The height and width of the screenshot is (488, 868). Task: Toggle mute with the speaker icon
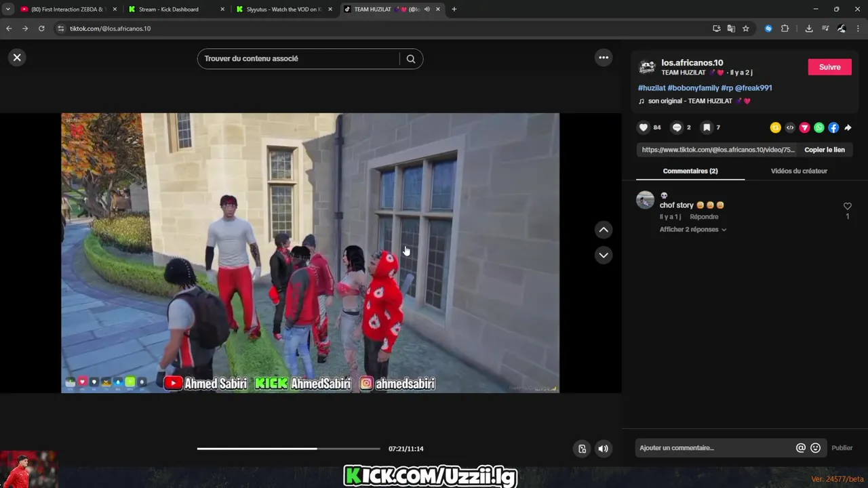tap(603, 449)
